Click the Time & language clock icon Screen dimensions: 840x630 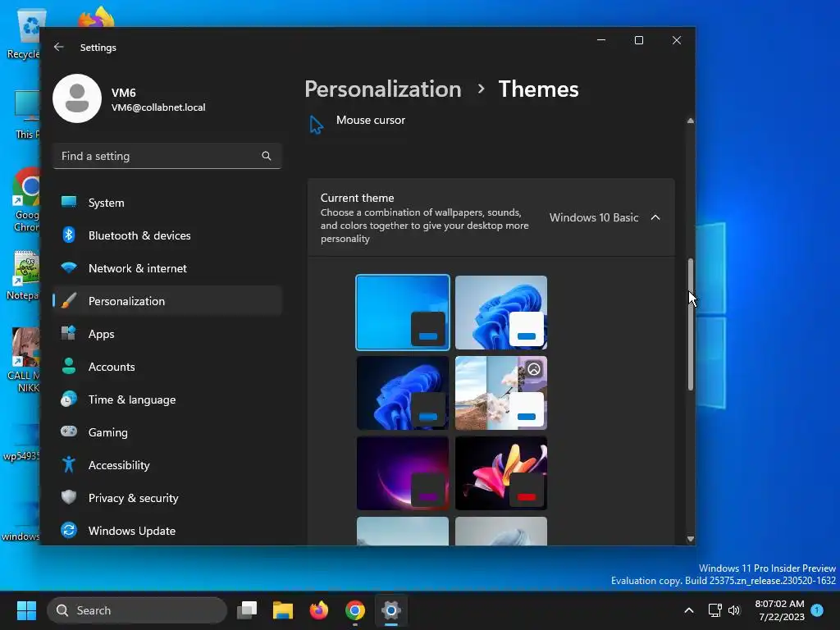coord(69,399)
